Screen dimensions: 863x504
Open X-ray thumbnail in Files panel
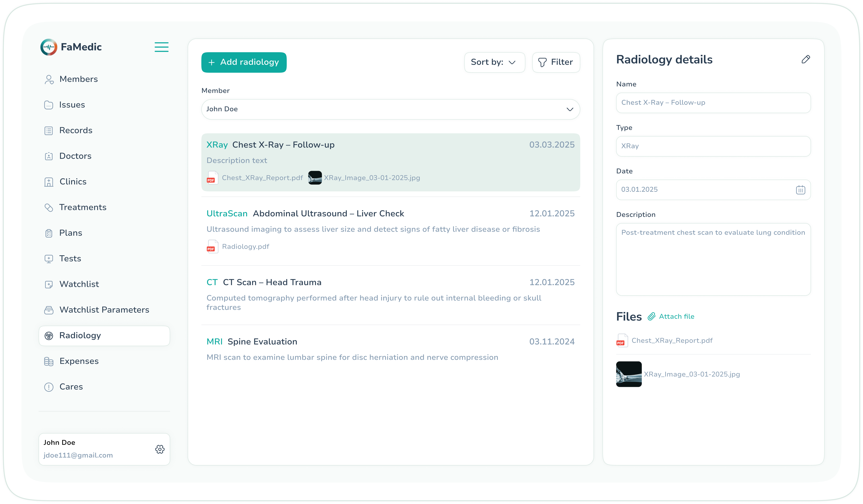[x=628, y=374]
